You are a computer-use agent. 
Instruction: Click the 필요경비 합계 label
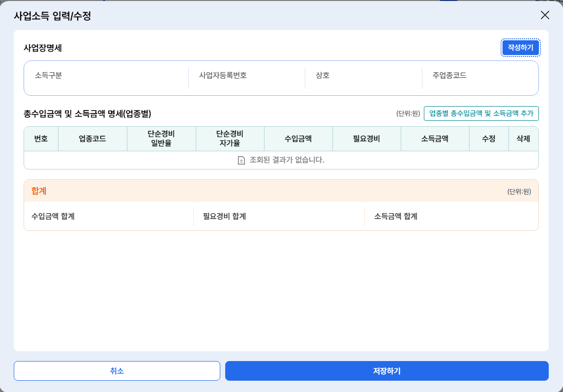pyautogui.click(x=224, y=216)
